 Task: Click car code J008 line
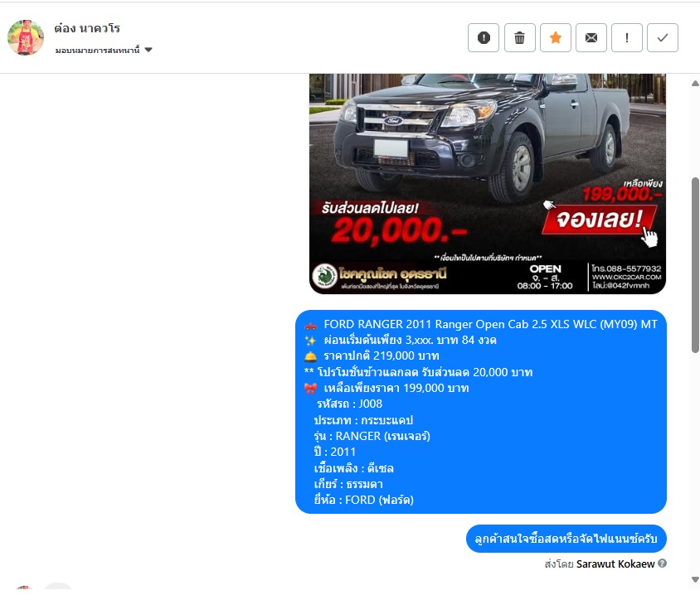(349, 404)
